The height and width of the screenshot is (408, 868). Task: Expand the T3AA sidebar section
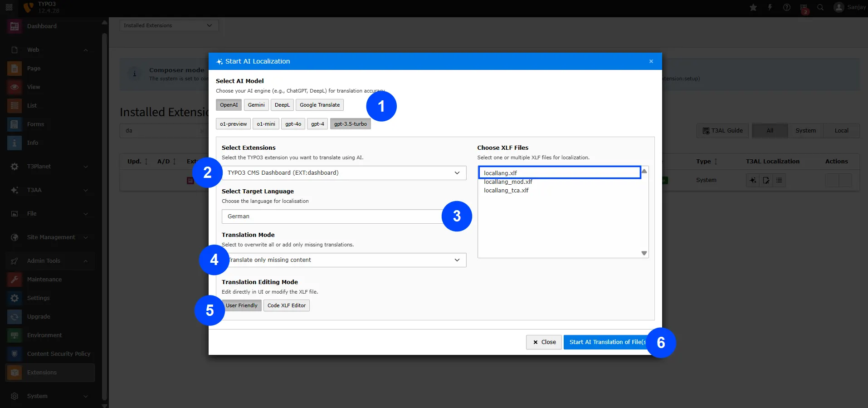click(x=86, y=190)
